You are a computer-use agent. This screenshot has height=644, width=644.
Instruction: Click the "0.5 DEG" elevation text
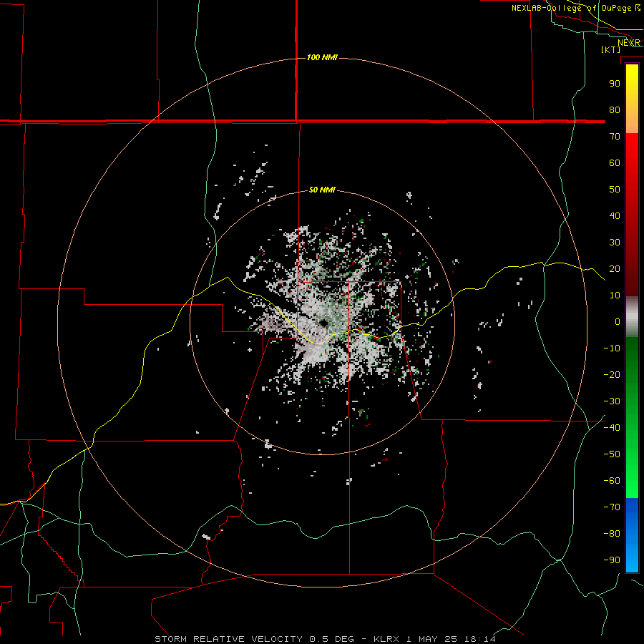click(331, 639)
